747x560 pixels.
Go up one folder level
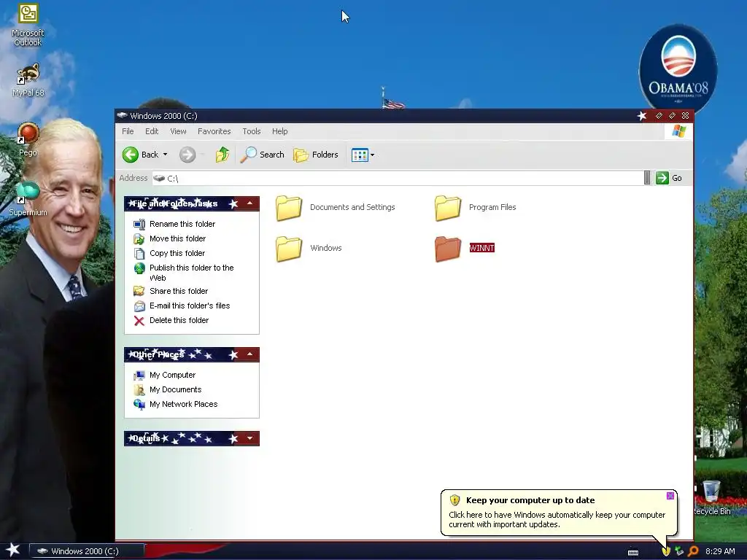pyautogui.click(x=222, y=155)
